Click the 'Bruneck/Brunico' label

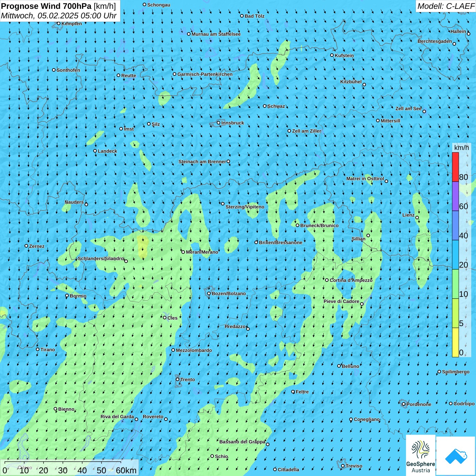click(319, 225)
